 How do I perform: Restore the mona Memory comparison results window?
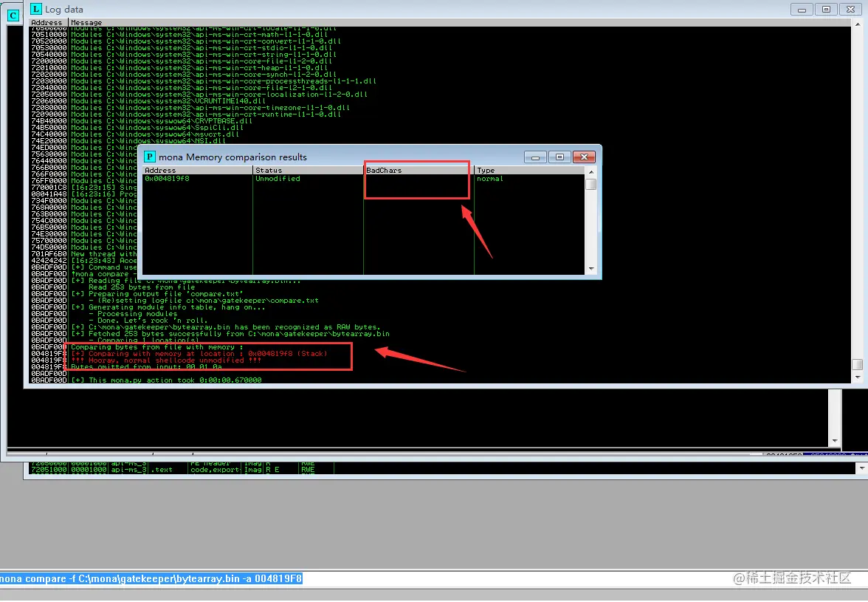pyautogui.click(x=559, y=157)
